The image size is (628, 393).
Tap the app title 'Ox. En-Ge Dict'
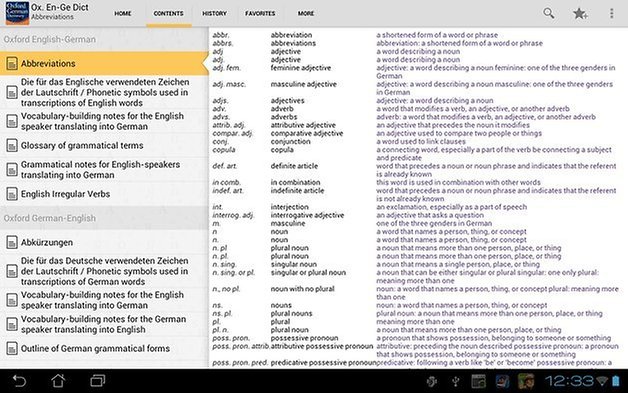pos(60,7)
